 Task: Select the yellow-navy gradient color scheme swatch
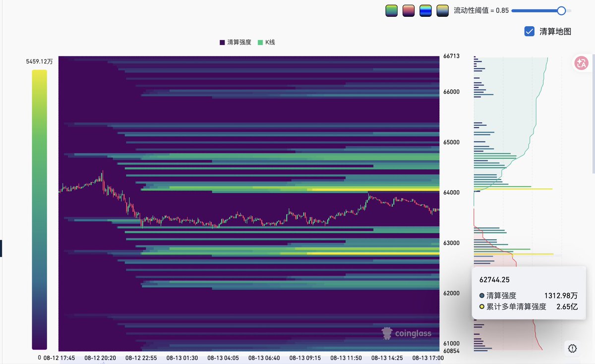442,11
